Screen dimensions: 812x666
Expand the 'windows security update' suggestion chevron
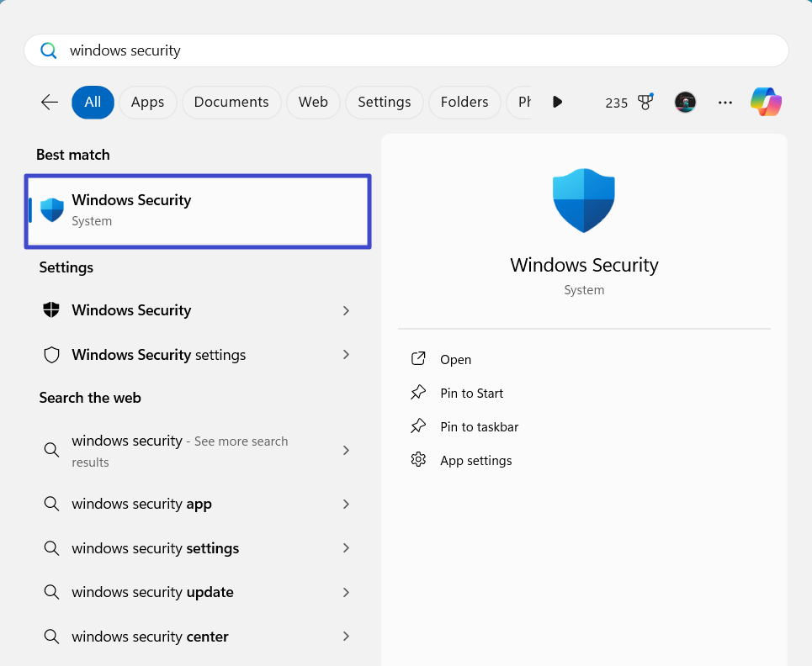[x=346, y=592]
